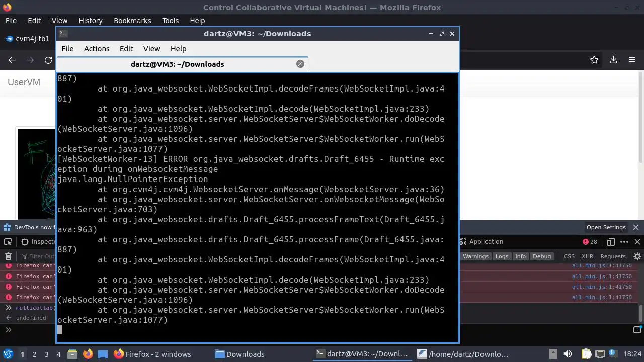Switch to the cvm4j-tb1 Firefox tab
Viewport: 644px width, 362px height.
pos(28,39)
